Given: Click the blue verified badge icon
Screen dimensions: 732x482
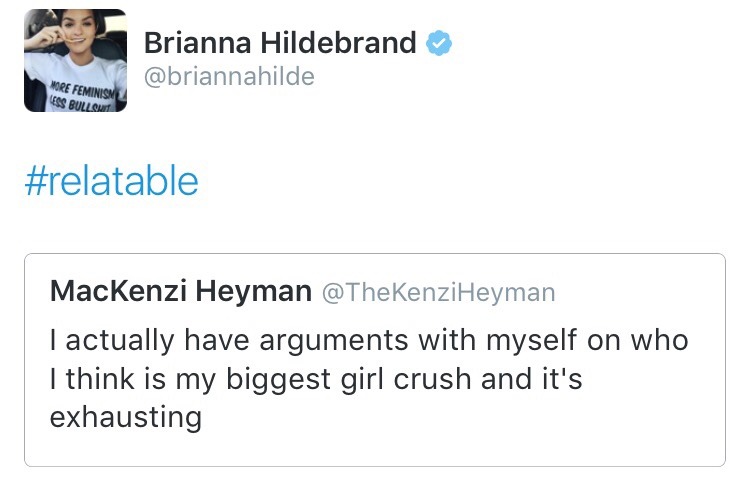Looking at the screenshot, I should tap(440, 44).
